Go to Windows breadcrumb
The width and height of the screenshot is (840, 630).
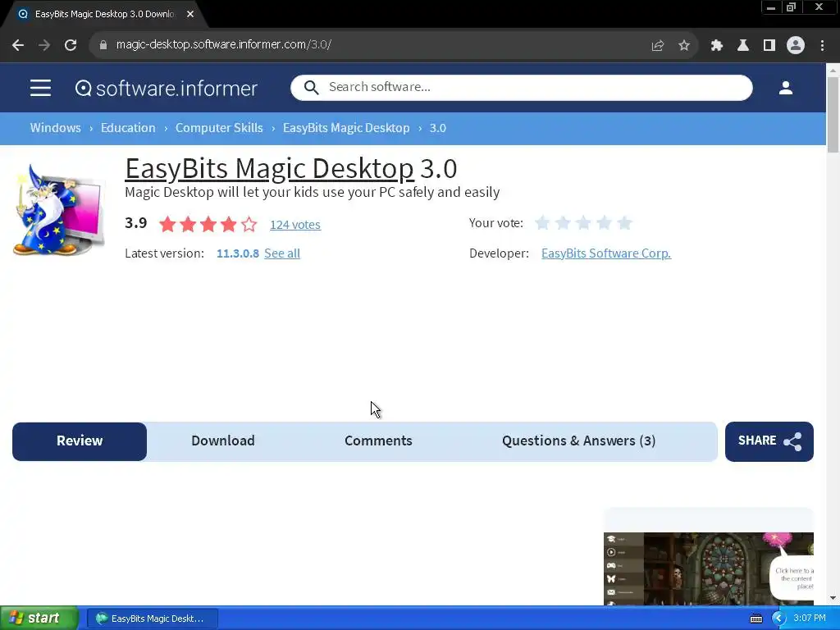click(x=55, y=128)
